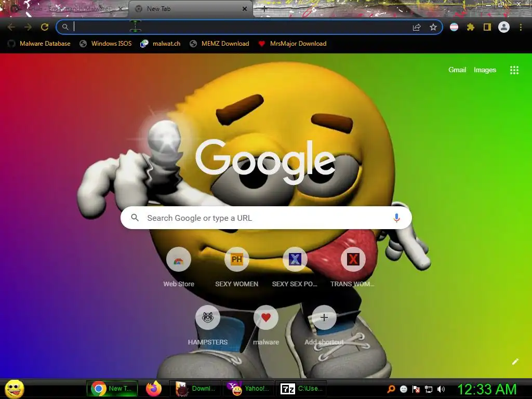Click the Images link
Viewport: 532px width, 399px height.
[485, 70]
